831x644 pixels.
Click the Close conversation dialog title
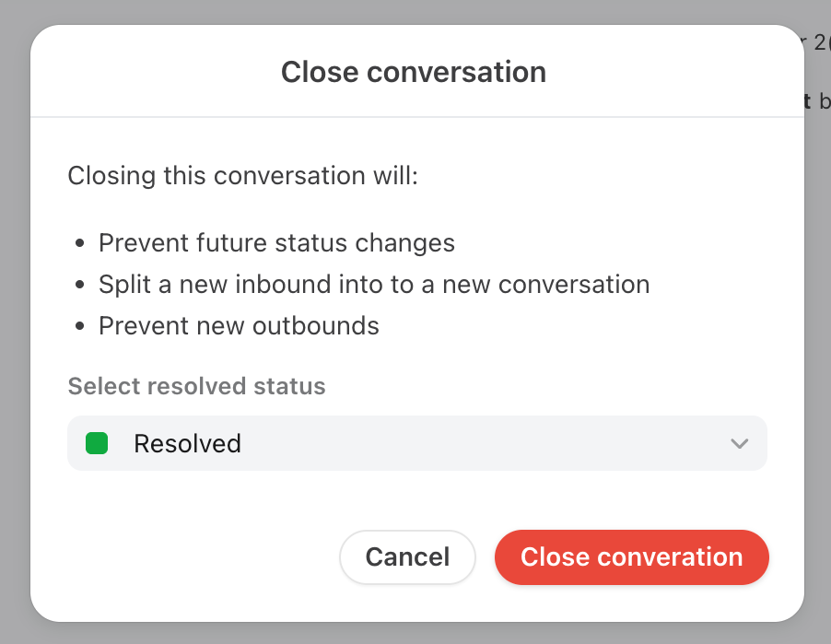pyautogui.click(x=414, y=72)
